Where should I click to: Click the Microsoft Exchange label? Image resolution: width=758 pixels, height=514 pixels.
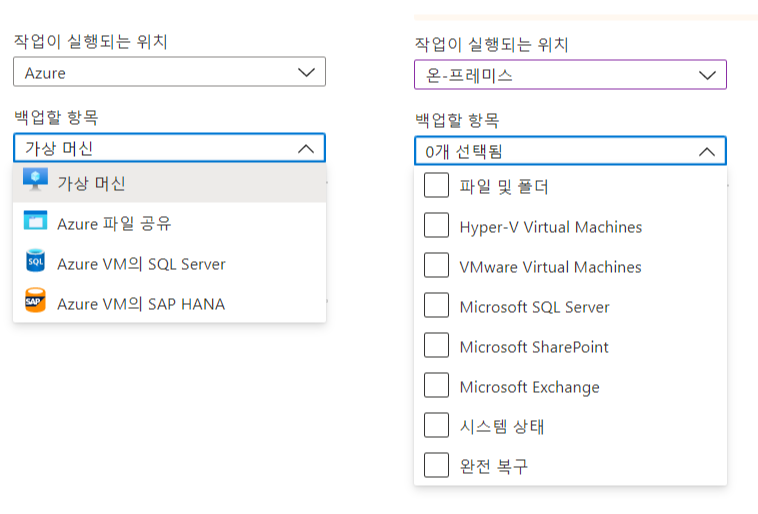[x=530, y=387]
